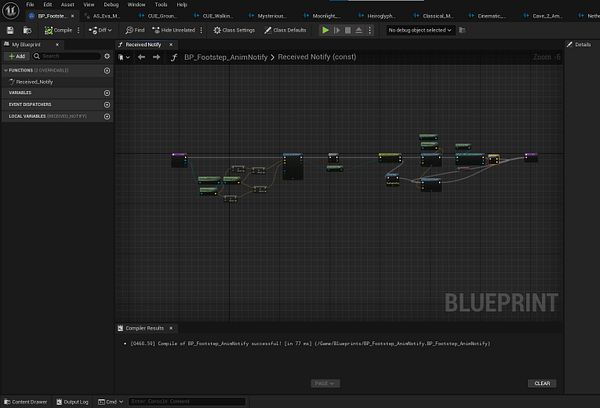
Task: Navigate back in graph history
Action: tap(141, 57)
